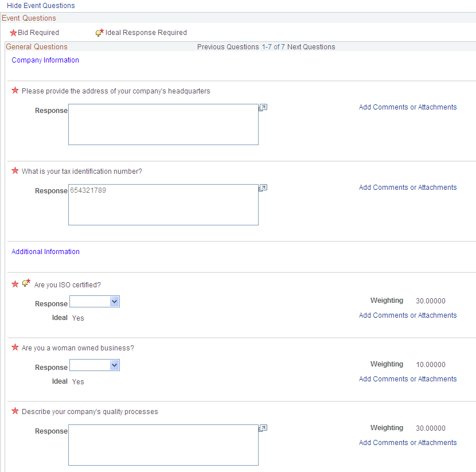Click the required star beside the ISO certified question
The height and width of the screenshot is (472, 476).
click(14, 283)
